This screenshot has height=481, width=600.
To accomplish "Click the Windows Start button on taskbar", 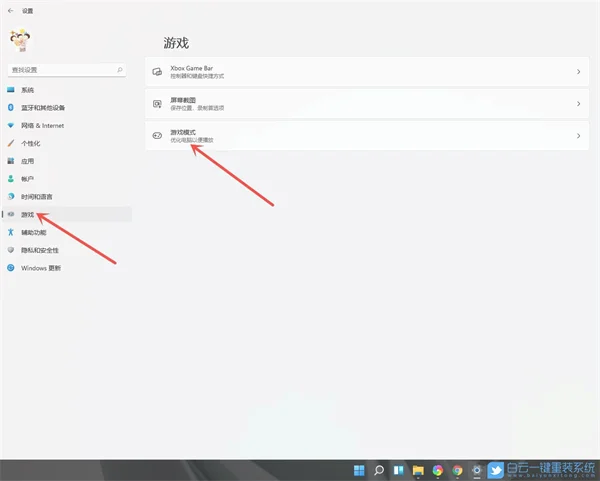I will point(360,469).
